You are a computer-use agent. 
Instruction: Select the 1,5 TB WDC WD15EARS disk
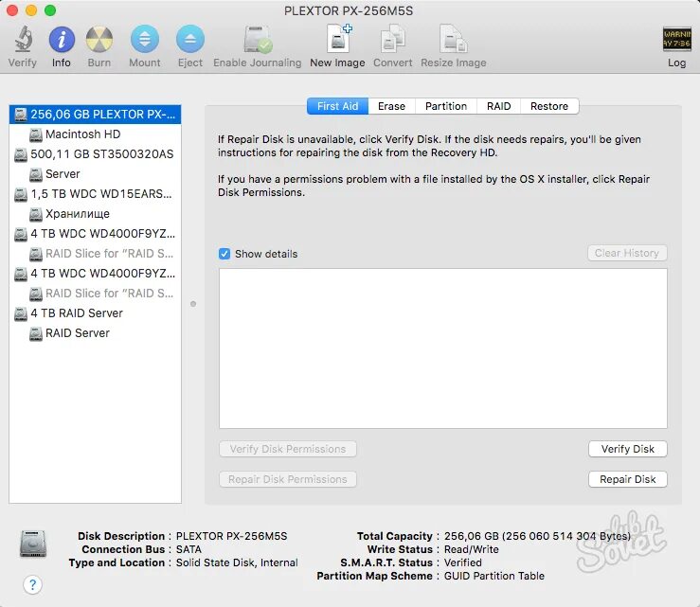(x=95, y=194)
